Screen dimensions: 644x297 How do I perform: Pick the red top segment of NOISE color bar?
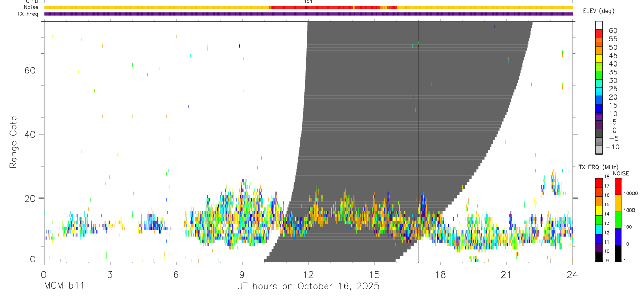[618, 187]
